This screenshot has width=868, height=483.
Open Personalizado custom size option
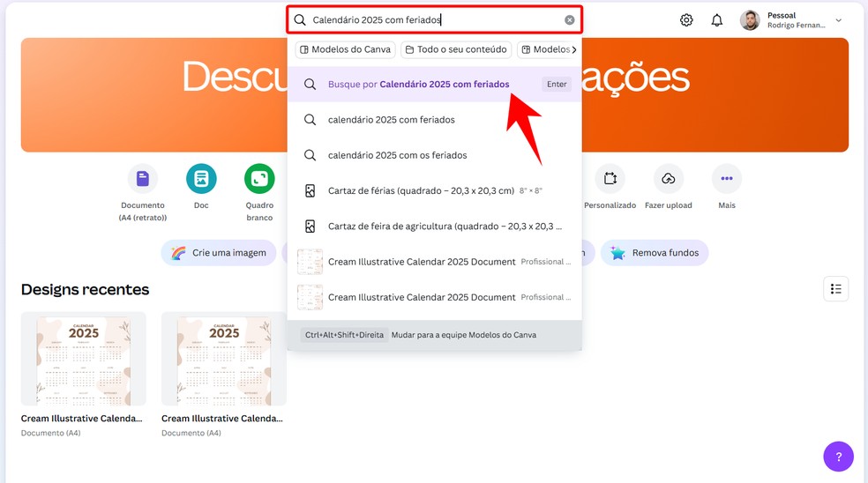point(610,187)
